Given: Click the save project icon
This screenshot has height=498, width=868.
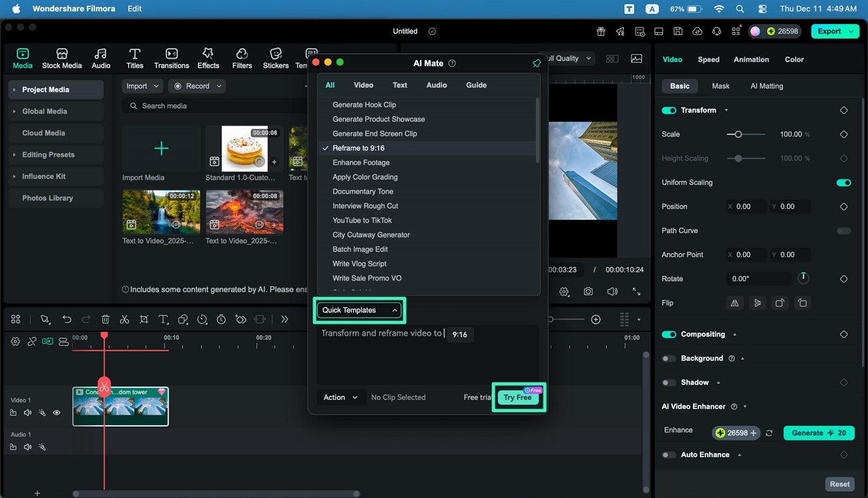Looking at the screenshot, I should coord(678,31).
